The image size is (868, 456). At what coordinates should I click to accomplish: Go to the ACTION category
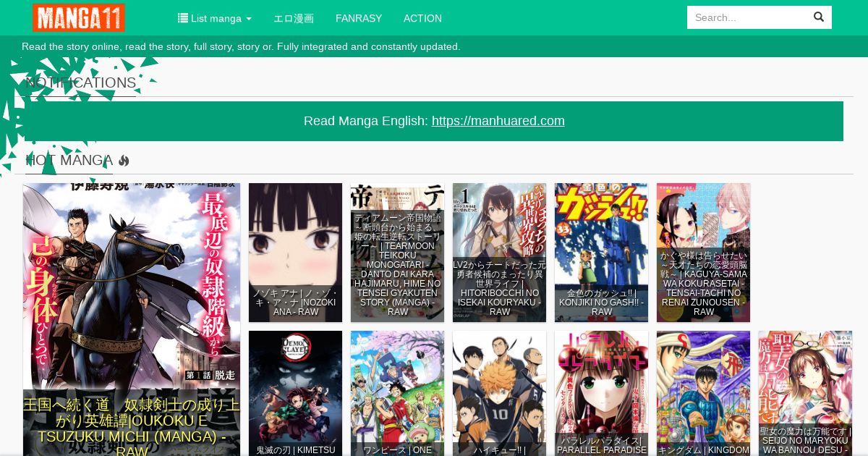[x=422, y=18]
